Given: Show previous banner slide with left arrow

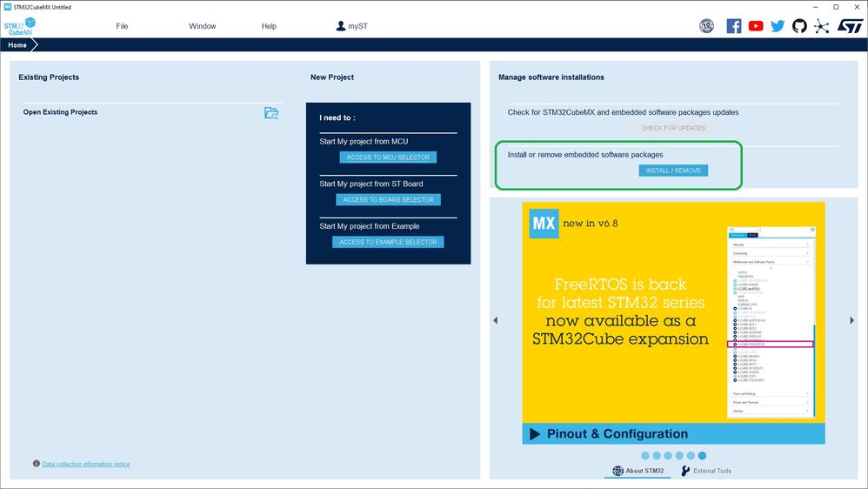Looking at the screenshot, I should point(496,320).
